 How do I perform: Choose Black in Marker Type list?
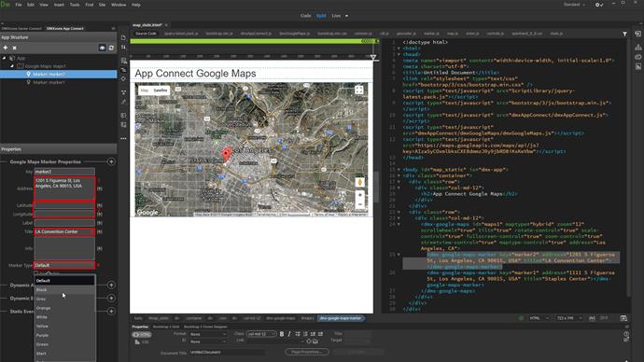point(65,290)
